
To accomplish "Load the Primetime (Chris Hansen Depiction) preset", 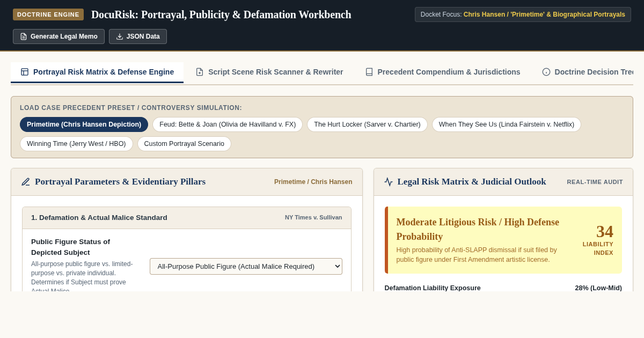I will 84,124.
